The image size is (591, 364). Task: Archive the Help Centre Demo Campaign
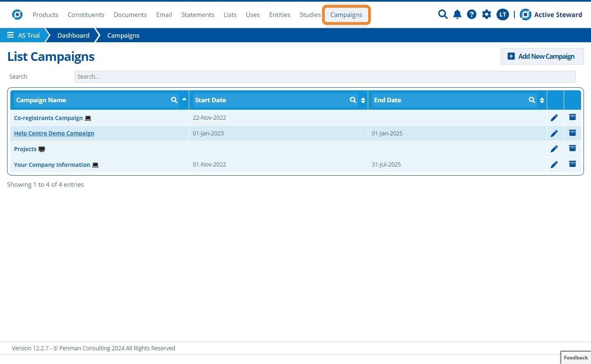pos(572,133)
